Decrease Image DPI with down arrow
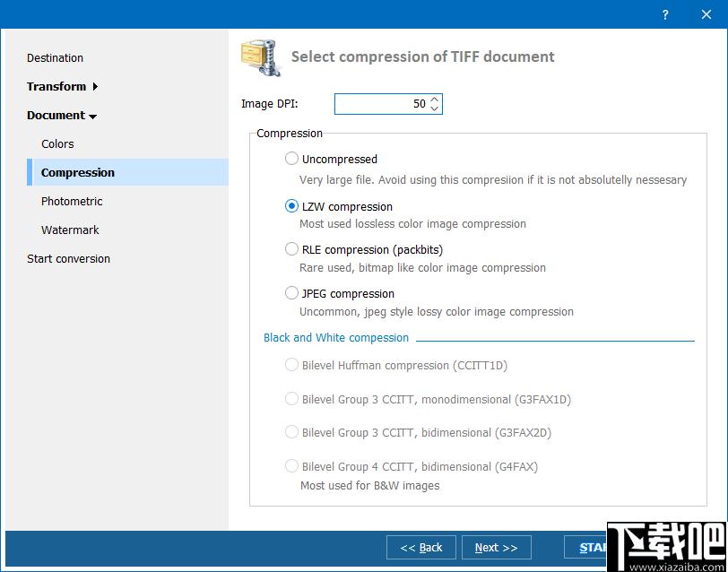The image size is (728, 572). (x=435, y=108)
